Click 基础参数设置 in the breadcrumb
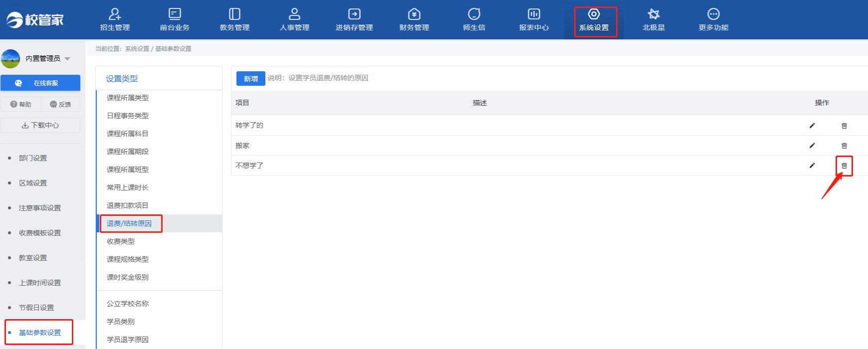Viewport: 868px width, 349px height. click(x=173, y=49)
